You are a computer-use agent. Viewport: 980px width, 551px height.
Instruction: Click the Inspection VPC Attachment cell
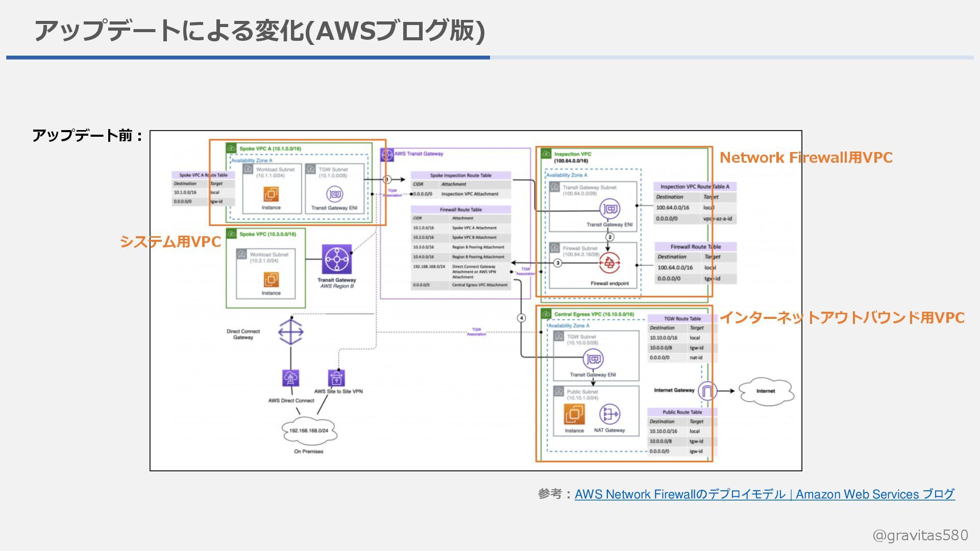point(470,194)
